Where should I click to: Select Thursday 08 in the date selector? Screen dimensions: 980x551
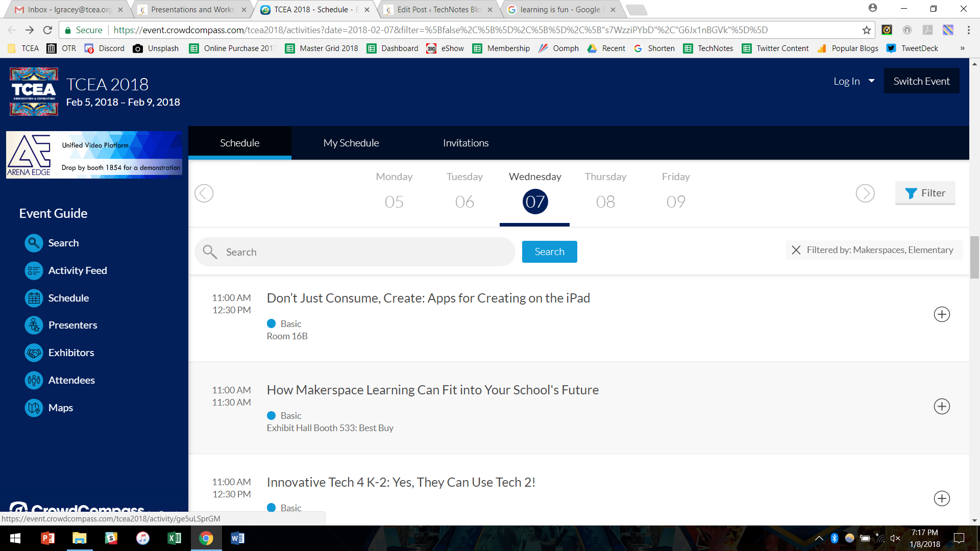(605, 201)
